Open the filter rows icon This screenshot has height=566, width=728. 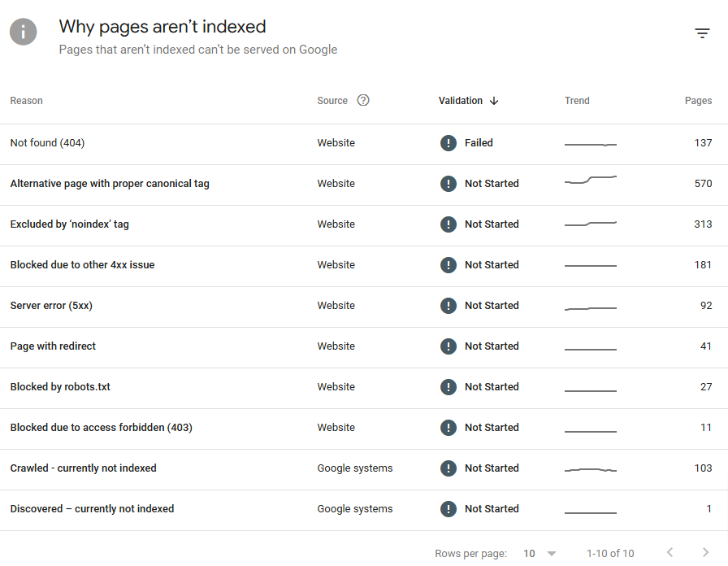tap(702, 33)
